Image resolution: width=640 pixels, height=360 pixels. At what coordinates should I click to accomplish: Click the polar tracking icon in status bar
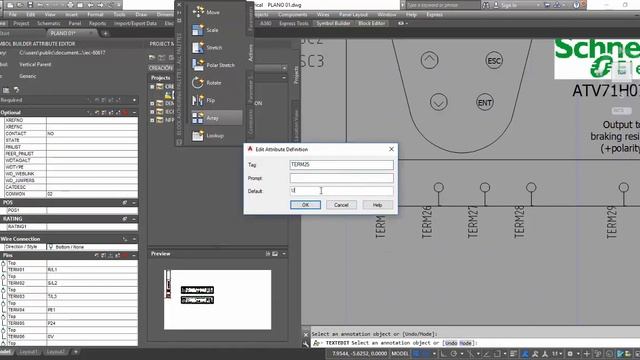pyautogui.click(x=453, y=353)
